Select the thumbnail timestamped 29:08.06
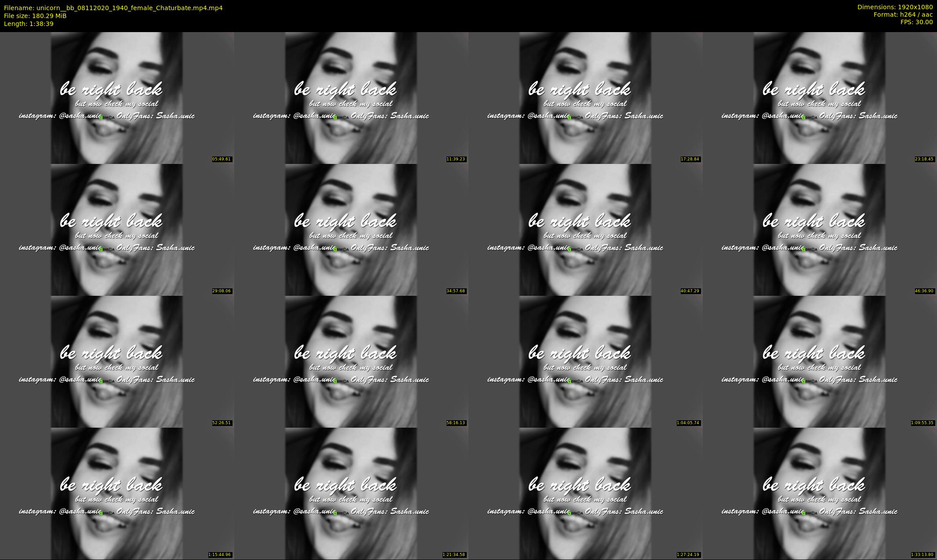 [x=117, y=229]
